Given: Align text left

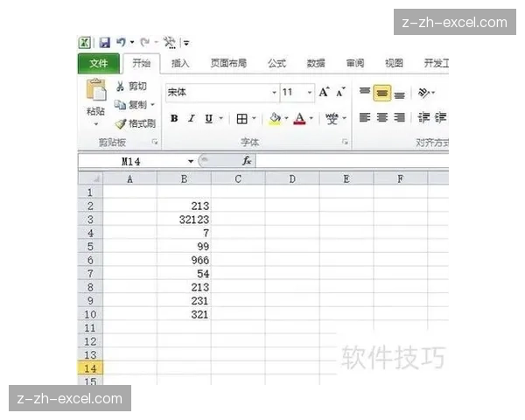Looking at the screenshot, I should click(x=365, y=118).
